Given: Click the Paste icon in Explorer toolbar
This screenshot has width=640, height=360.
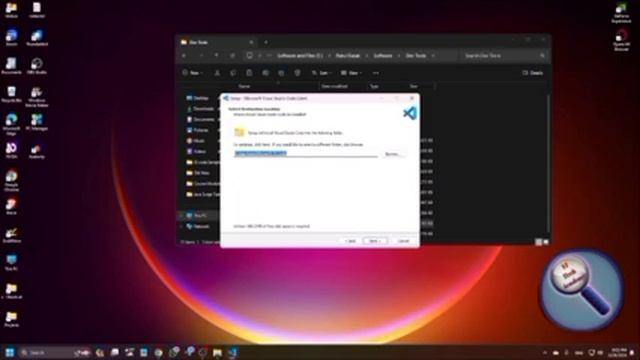Looking at the screenshot, I should [249, 73].
